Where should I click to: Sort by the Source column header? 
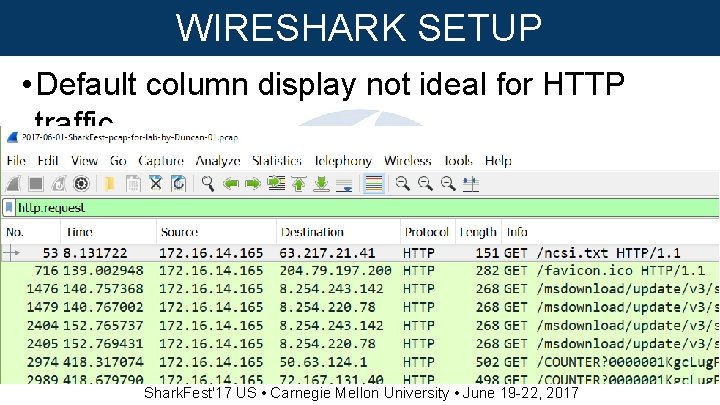pos(216,232)
